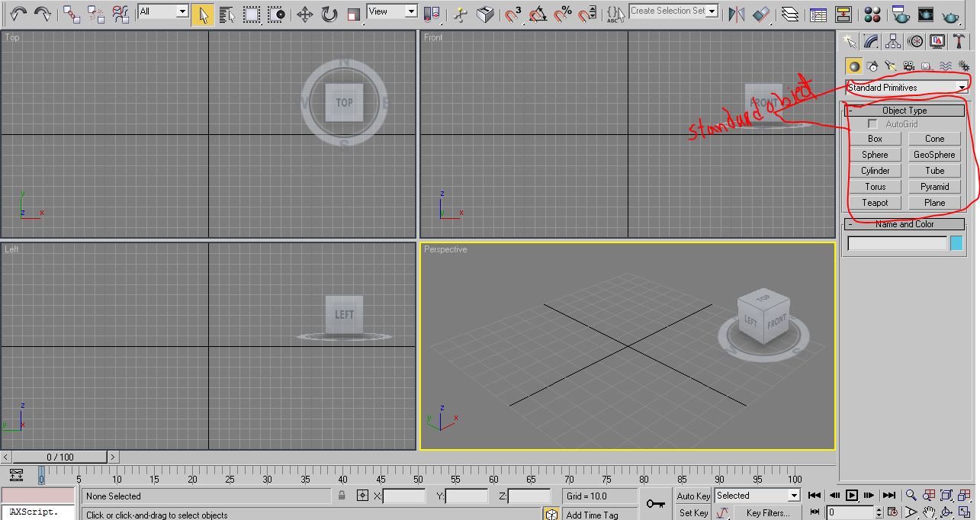Open the Material Editor
The height and width of the screenshot is (520, 980).
[872, 13]
